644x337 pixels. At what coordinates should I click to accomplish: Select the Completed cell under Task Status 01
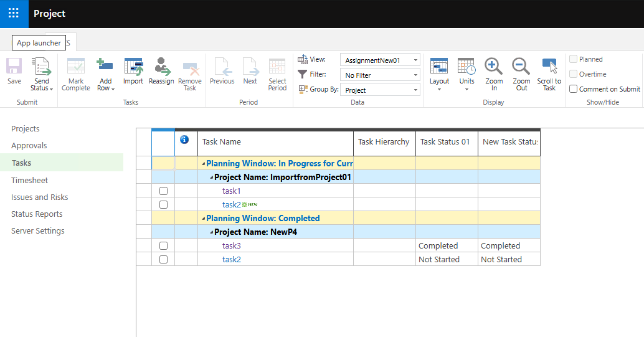click(447, 246)
